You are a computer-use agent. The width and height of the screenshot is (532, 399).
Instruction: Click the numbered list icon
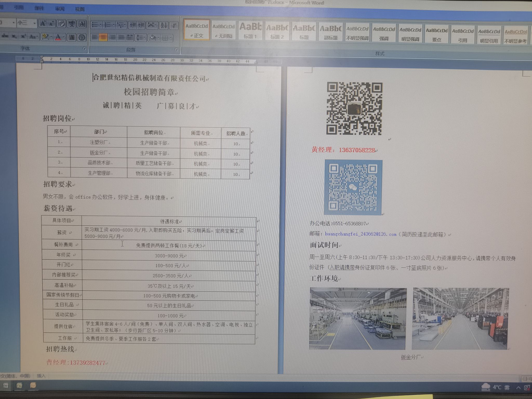[107, 25]
